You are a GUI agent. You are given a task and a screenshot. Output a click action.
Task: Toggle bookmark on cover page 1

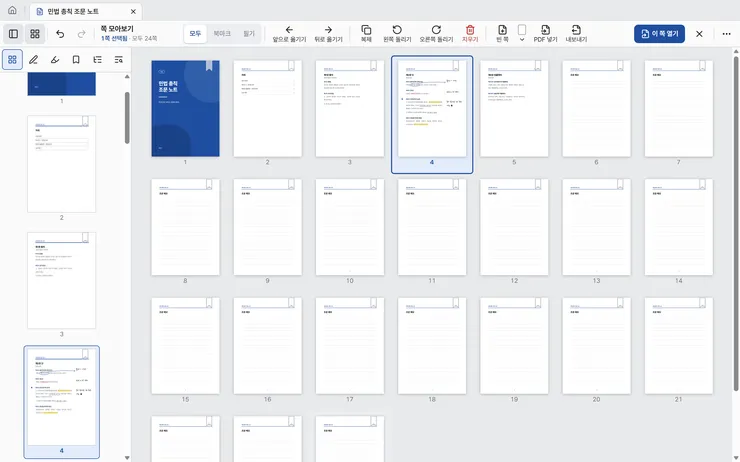(x=209, y=66)
